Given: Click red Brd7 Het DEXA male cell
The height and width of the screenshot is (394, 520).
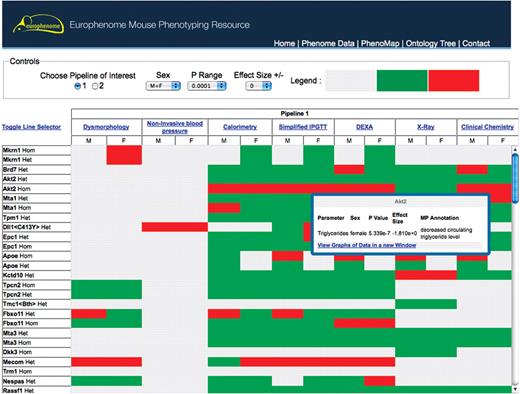Looking at the screenshot, I should pyautogui.click(x=349, y=170).
